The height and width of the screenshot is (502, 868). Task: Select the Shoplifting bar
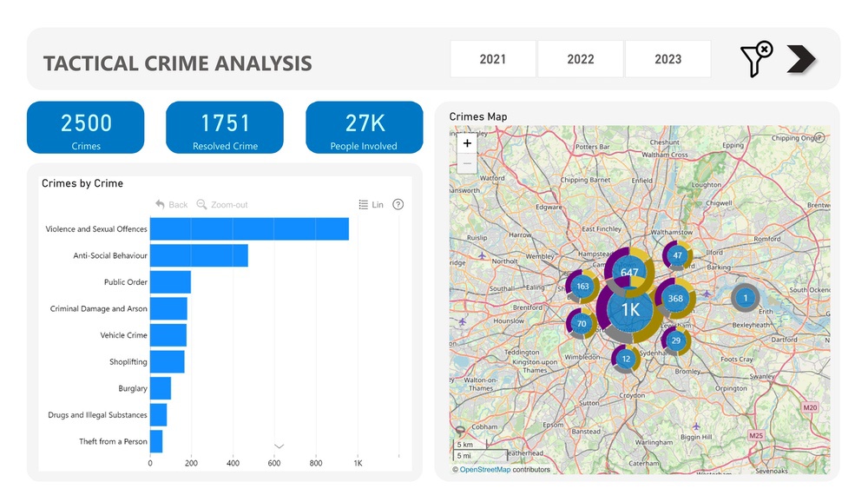(168, 362)
